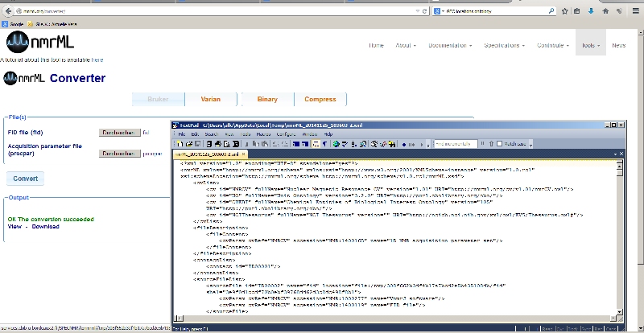Click the New document icon in TextPad
The image size is (644, 333).
[180, 144]
